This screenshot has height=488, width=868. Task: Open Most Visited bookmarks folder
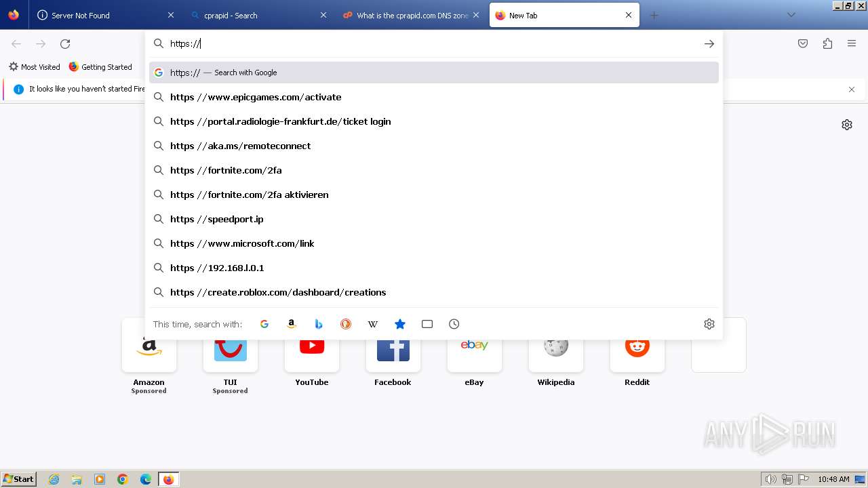pos(35,67)
